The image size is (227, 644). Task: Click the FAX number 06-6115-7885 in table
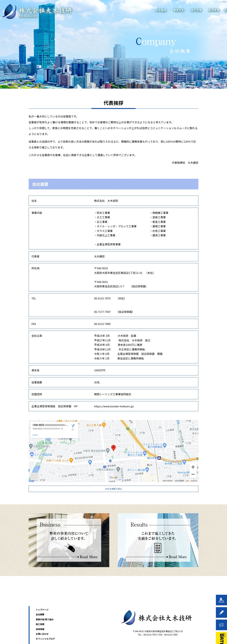pos(102,324)
